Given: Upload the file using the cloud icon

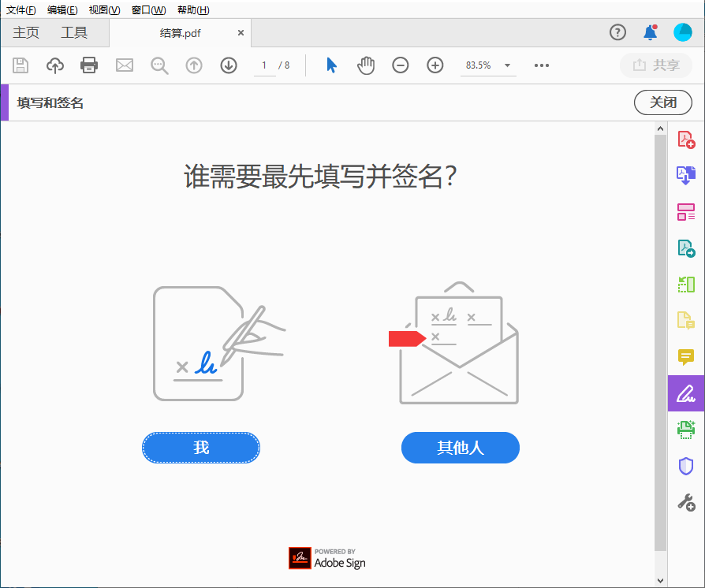Looking at the screenshot, I should pos(54,65).
